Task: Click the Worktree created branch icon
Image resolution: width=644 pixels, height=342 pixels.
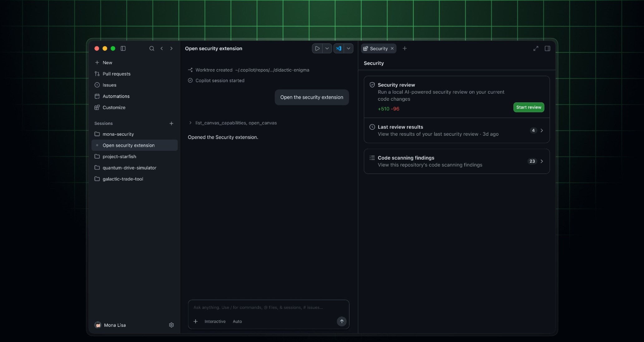Action: point(190,70)
